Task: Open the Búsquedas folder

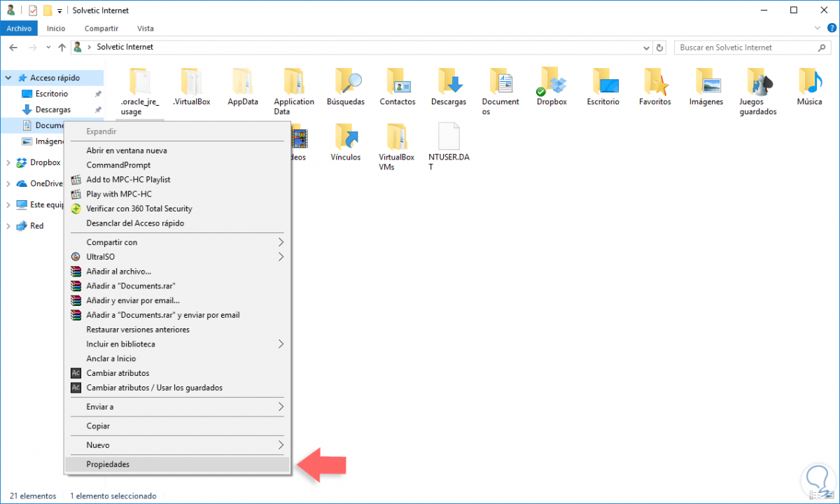Action: (x=346, y=87)
